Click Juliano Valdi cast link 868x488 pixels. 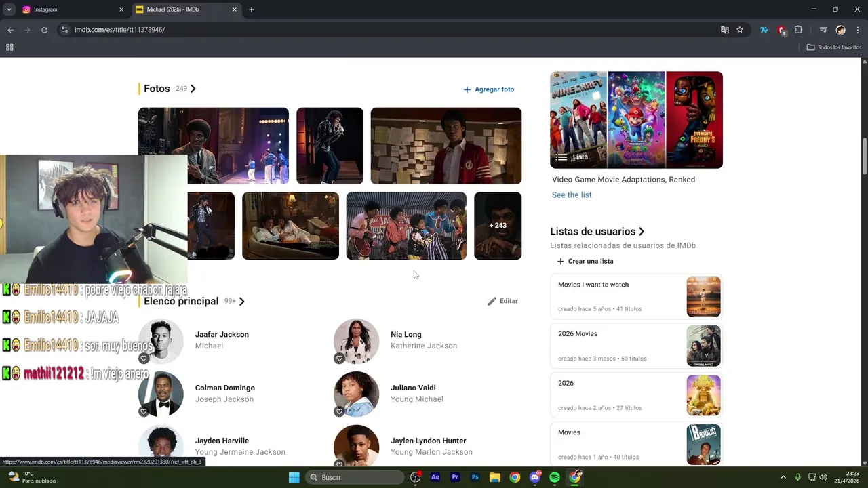(x=413, y=388)
